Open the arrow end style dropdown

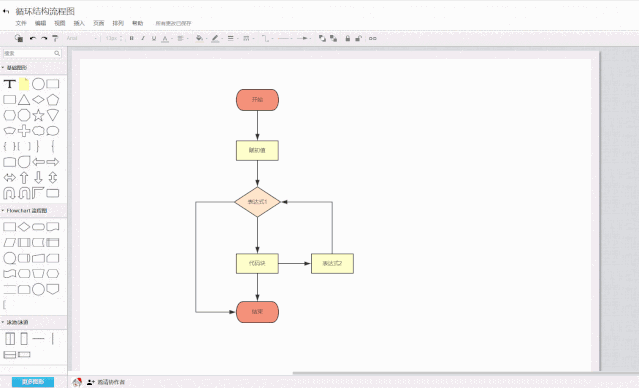tap(303, 38)
